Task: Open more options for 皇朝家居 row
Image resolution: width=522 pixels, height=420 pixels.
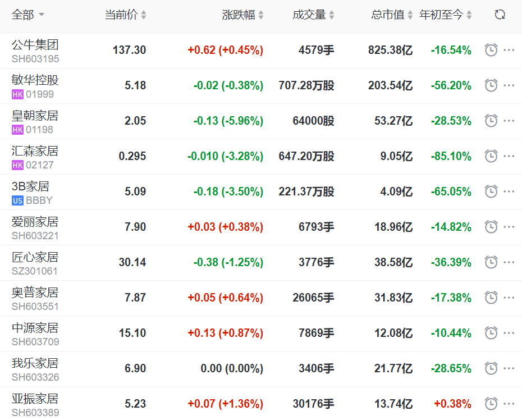Action: [x=509, y=121]
